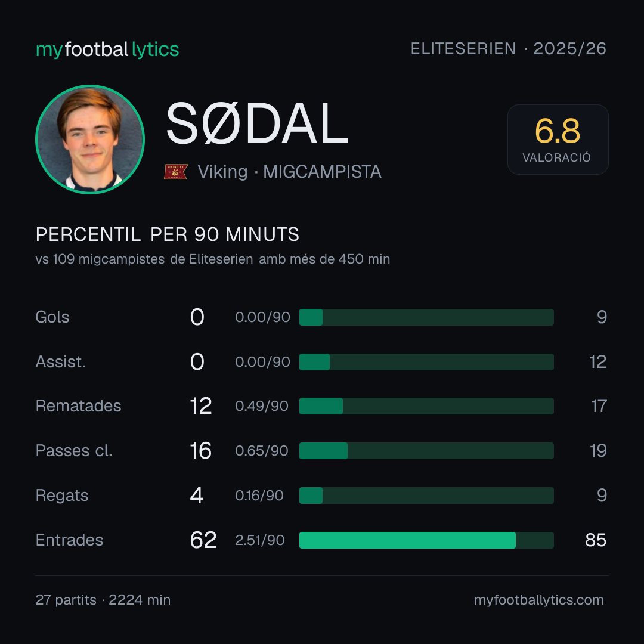Click the SØDAL player name heading
This screenshot has height=644, width=644.
pos(257,123)
